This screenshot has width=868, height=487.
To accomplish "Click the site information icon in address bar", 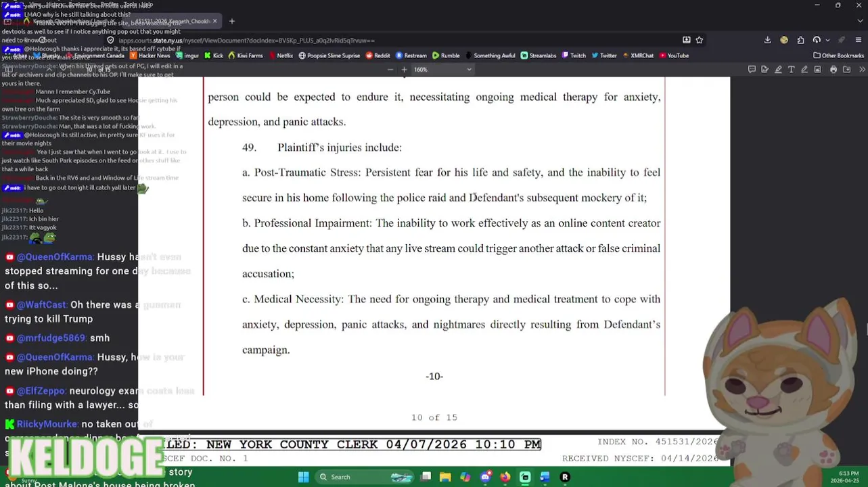I will (x=110, y=41).
